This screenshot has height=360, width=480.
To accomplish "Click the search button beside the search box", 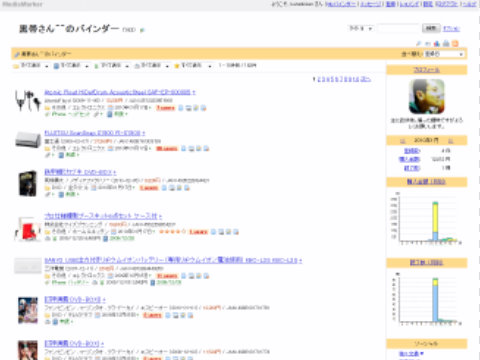I will point(431,28).
